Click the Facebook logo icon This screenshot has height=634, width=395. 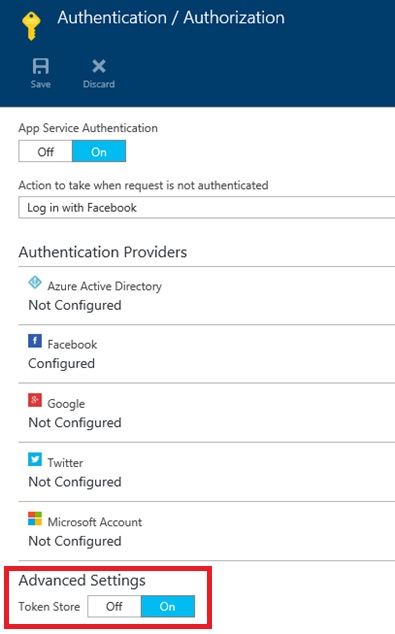[35, 341]
